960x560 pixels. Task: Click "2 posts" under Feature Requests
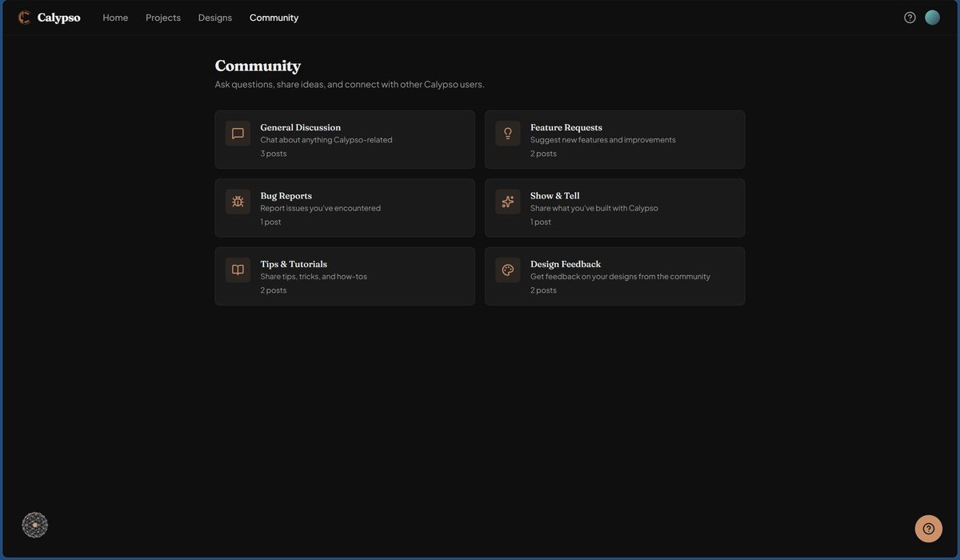(x=543, y=154)
